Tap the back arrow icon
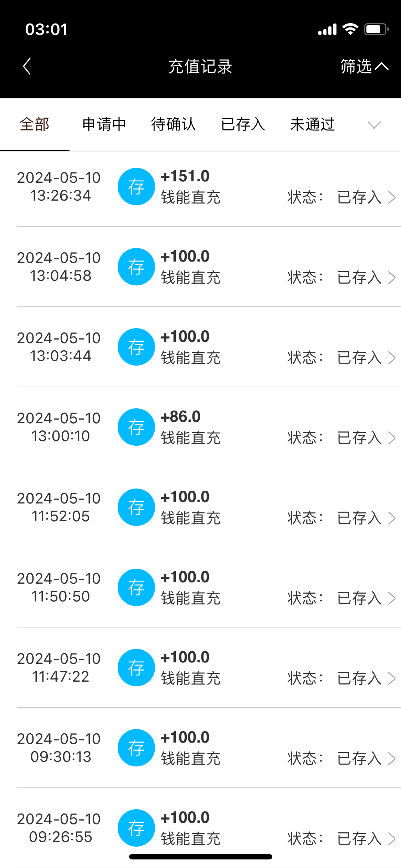This screenshot has width=401, height=868. [27, 66]
